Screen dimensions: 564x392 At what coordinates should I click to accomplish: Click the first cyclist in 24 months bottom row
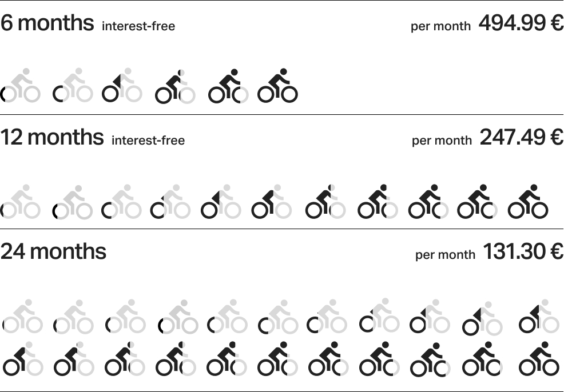22,359
